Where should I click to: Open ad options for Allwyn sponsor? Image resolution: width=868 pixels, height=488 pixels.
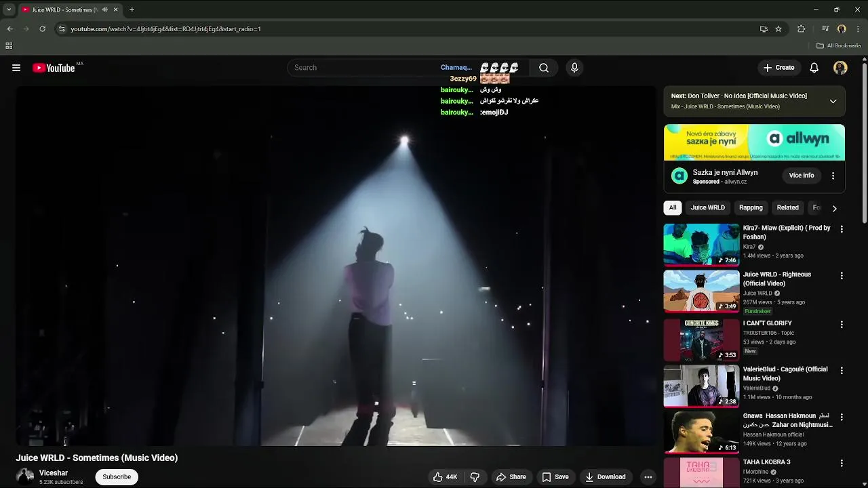pyautogui.click(x=833, y=176)
